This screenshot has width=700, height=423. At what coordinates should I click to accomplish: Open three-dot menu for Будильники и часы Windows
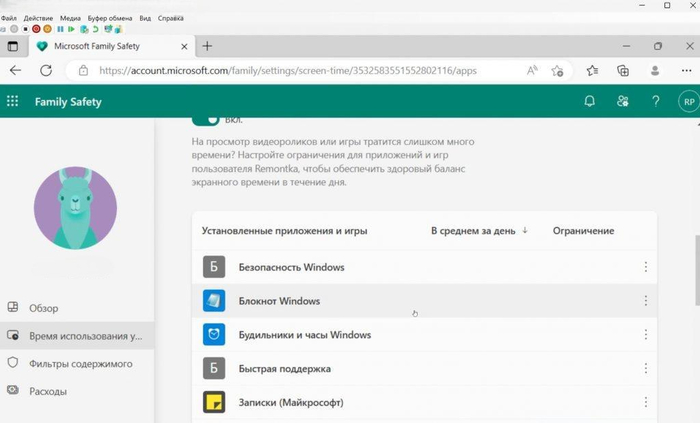645,335
